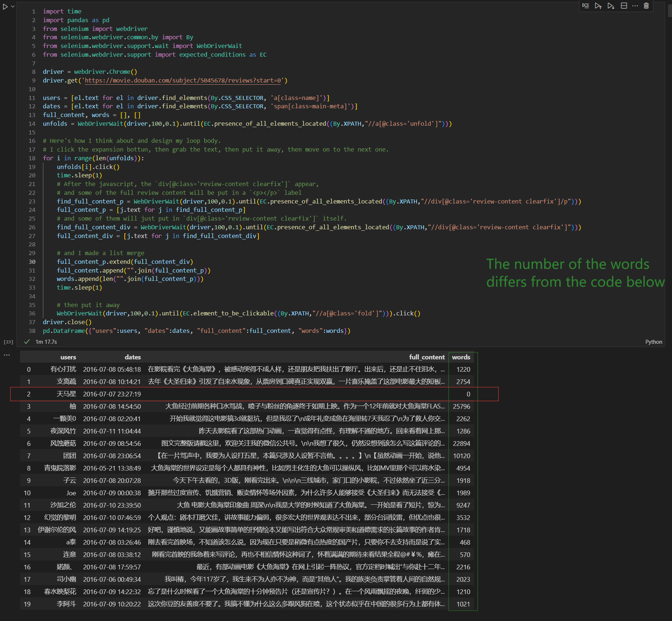
Task: Select the date 2016-07-07 23:27:19
Action: pyautogui.click(x=112, y=394)
